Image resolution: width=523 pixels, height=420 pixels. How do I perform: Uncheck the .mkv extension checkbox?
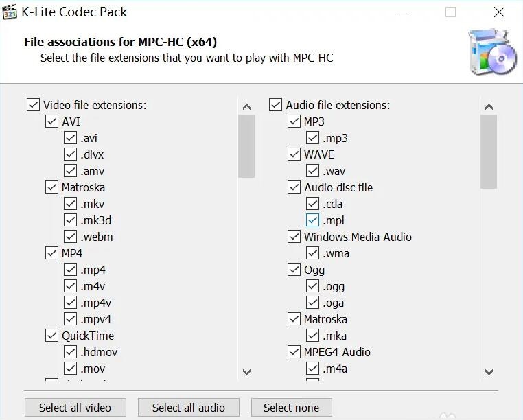coord(71,204)
